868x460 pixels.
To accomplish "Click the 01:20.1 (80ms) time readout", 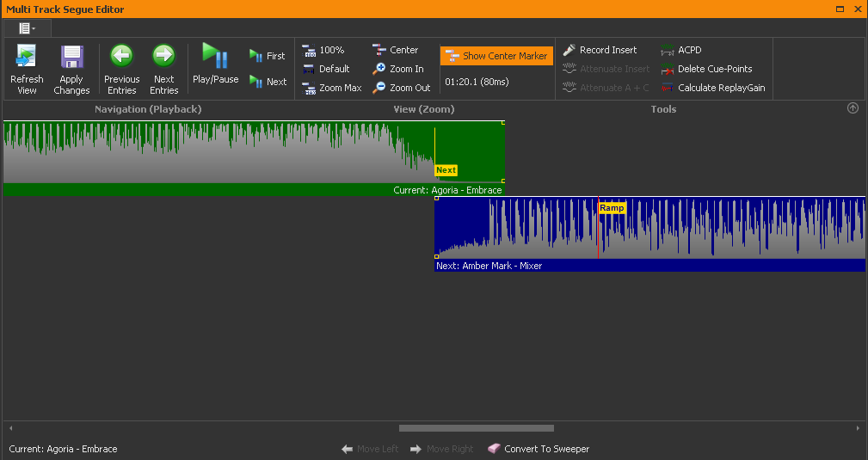I will tap(477, 82).
